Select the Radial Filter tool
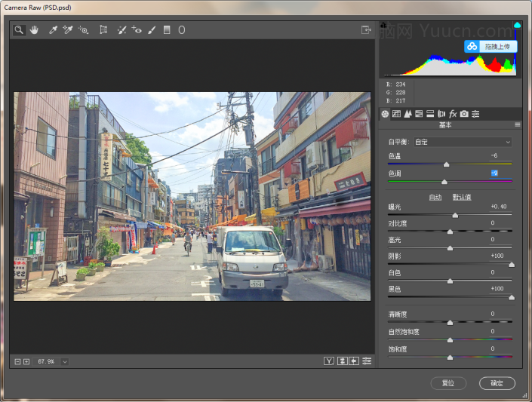Viewport: 532px width, 402px height. click(x=182, y=30)
